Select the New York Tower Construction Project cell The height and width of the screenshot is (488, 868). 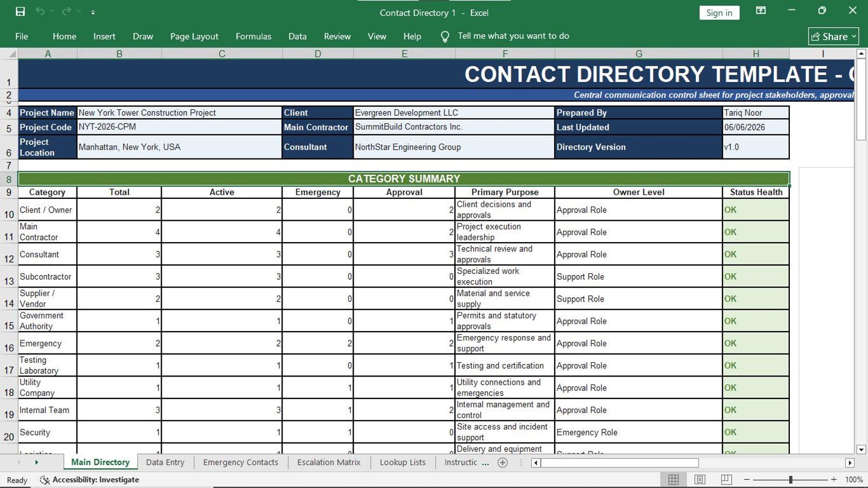point(179,113)
